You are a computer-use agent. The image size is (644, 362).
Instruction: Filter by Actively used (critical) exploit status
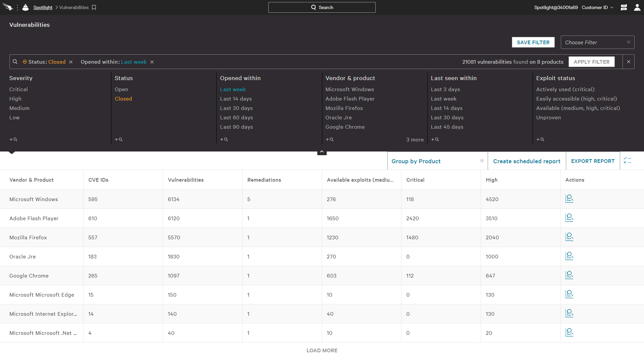565,89
